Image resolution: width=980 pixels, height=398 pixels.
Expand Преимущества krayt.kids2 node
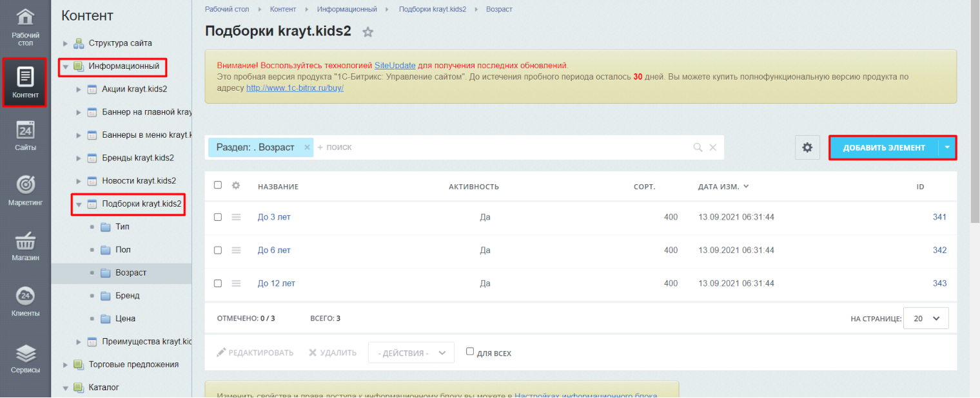(x=78, y=341)
